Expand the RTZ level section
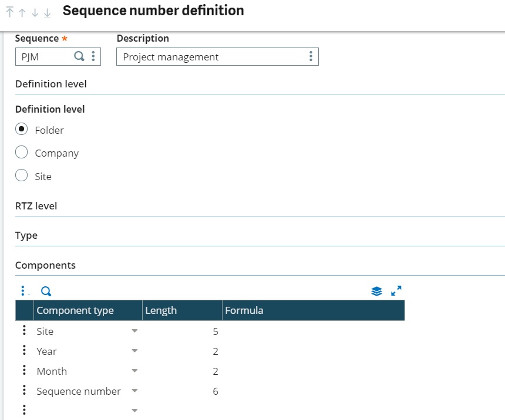The width and height of the screenshot is (505, 420). coord(36,206)
